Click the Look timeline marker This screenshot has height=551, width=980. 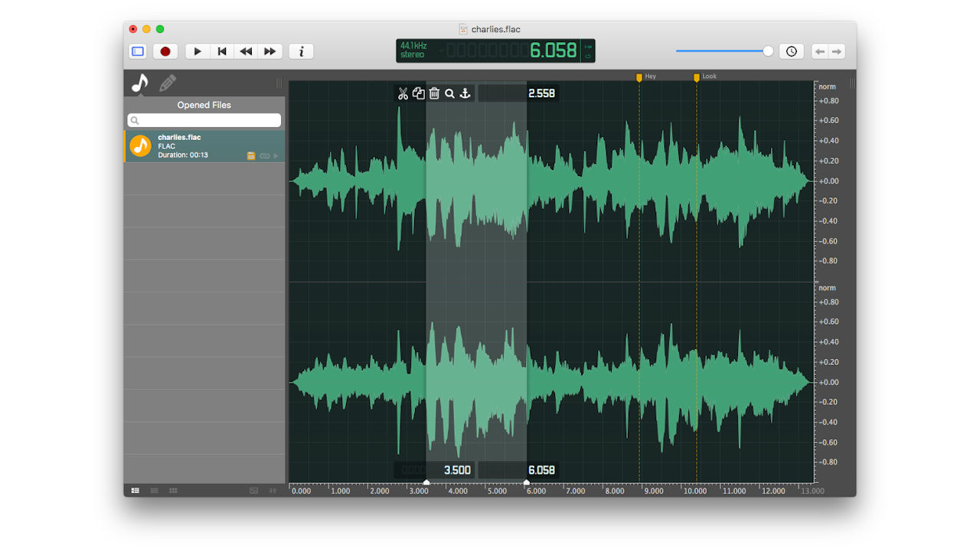697,77
